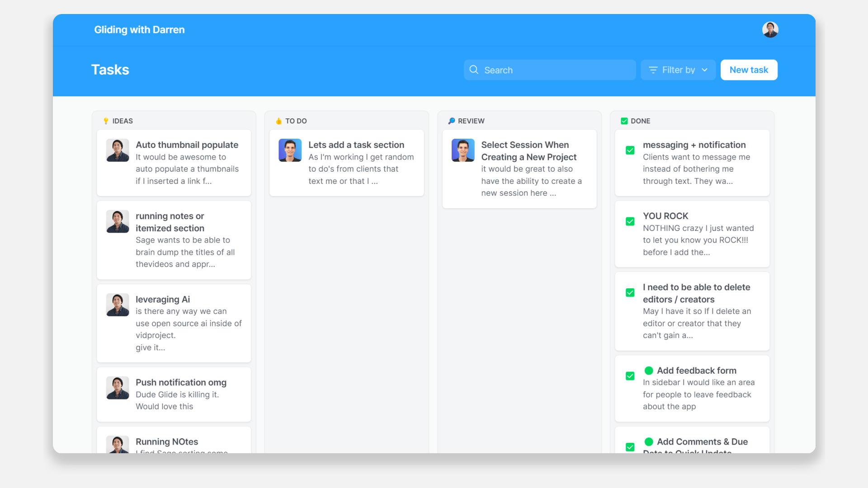Click into the Search field
The height and width of the screenshot is (488, 868).
coord(556,70)
